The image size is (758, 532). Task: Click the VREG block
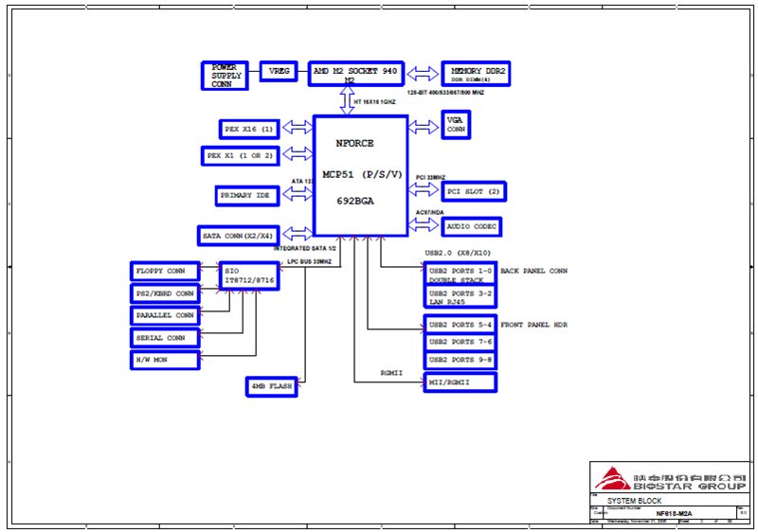click(280, 72)
